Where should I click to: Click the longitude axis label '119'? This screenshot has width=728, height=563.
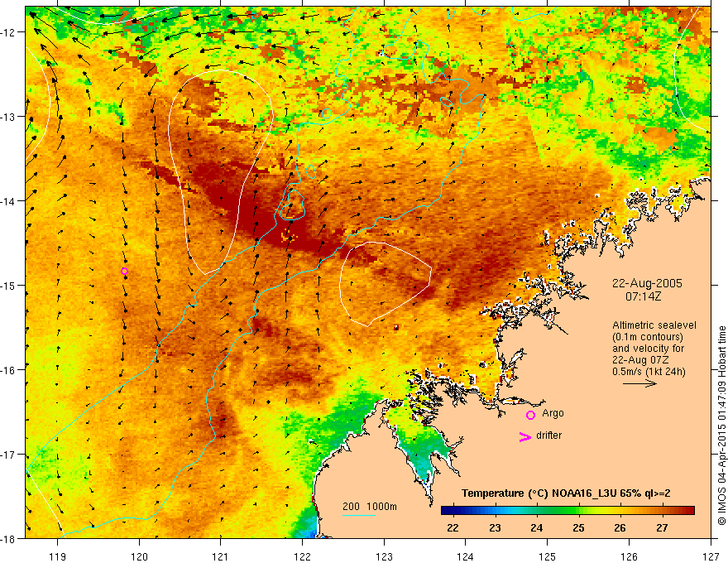[58, 556]
